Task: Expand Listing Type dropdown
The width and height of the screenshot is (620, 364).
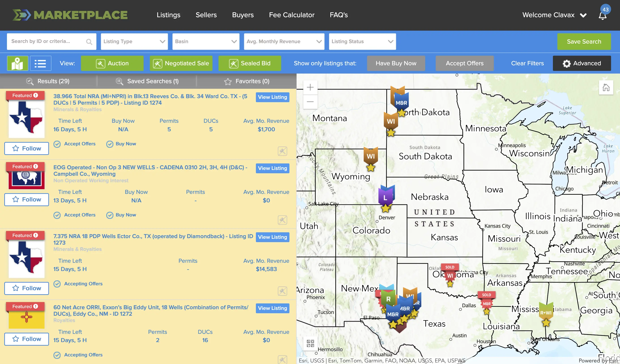Action: point(134,42)
